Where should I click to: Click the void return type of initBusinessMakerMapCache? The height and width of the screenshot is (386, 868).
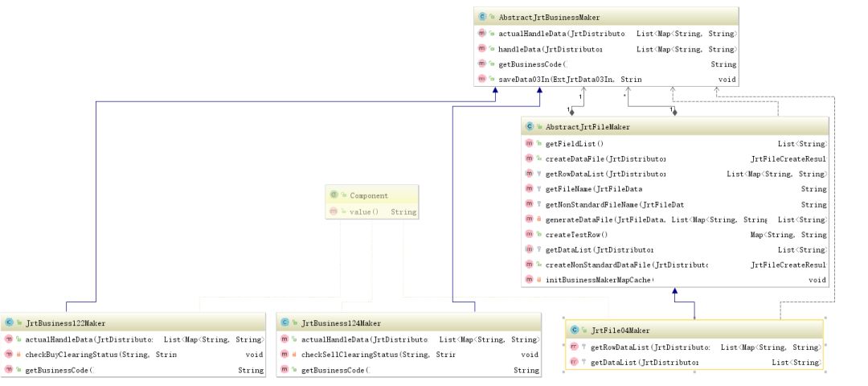point(817,280)
